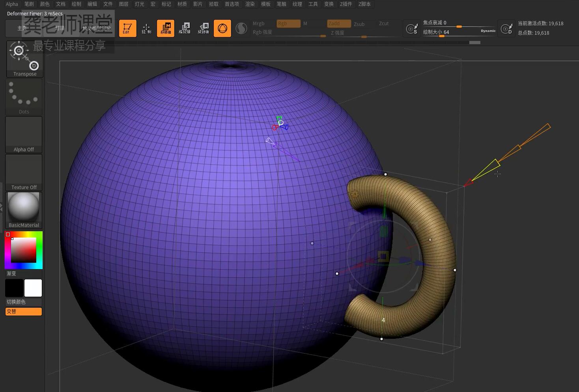Select the Draw (绘制) mode icon
The height and width of the screenshot is (392, 579).
point(146,28)
